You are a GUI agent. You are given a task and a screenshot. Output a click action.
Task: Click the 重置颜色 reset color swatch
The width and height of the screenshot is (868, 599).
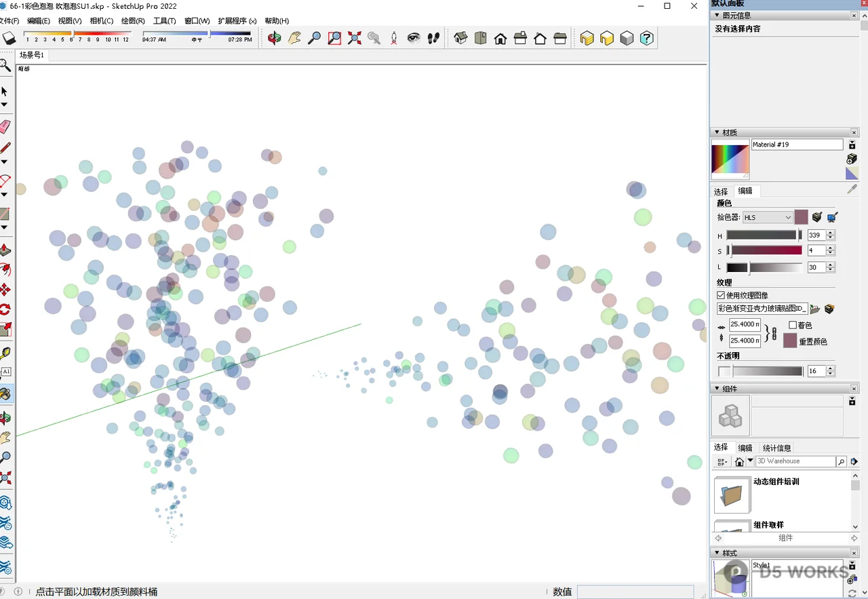click(789, 341)
